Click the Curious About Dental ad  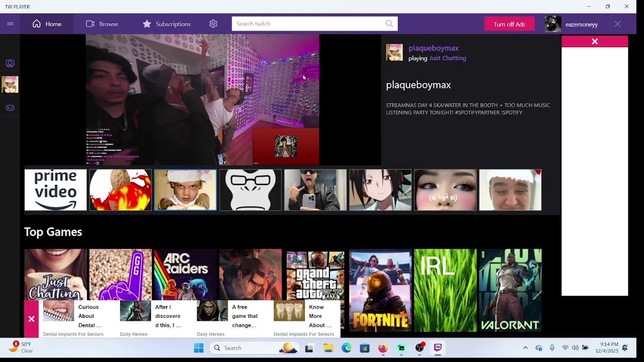coord(73,319)
